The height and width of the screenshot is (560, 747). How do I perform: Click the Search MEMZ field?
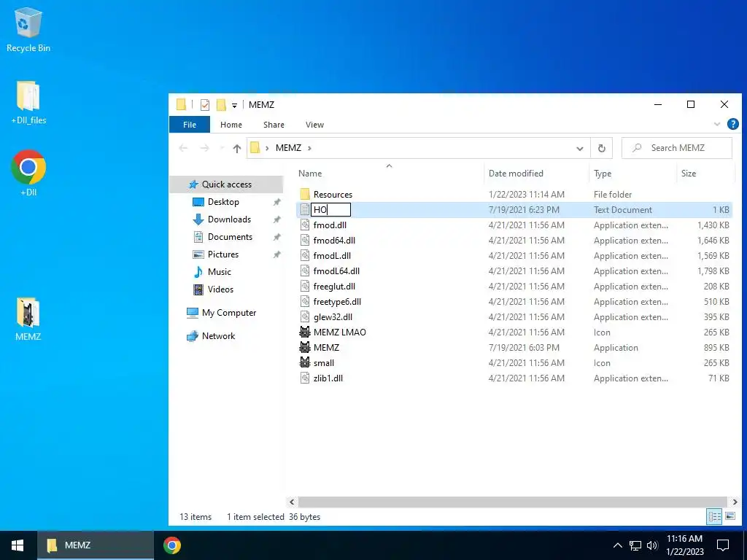(x=677, y=148)
